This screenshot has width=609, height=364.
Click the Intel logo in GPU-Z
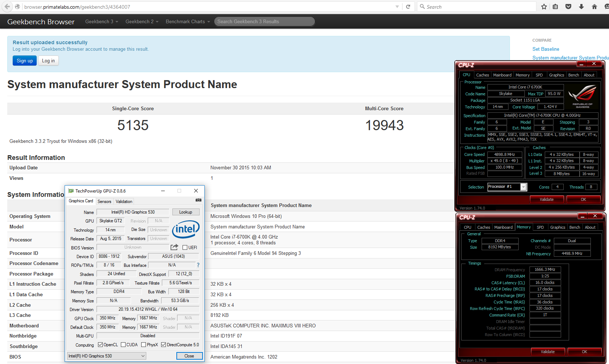click(186, 229)
